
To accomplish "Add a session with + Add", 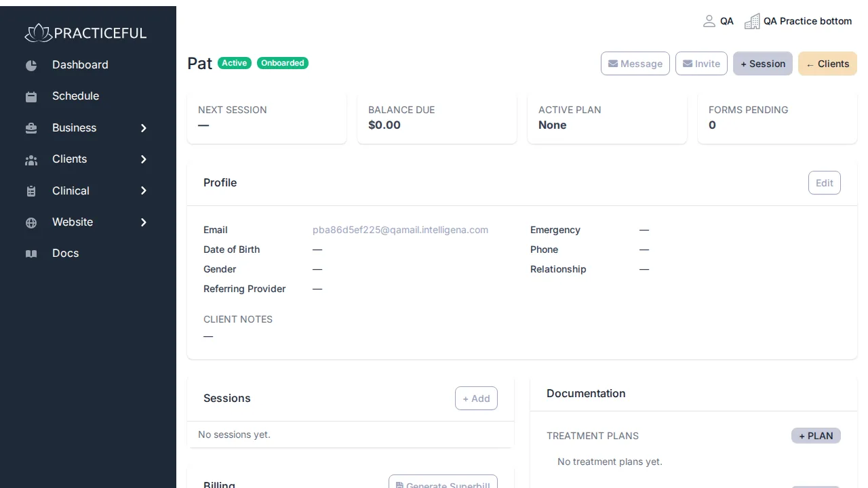I will click(x=476, y=399).
